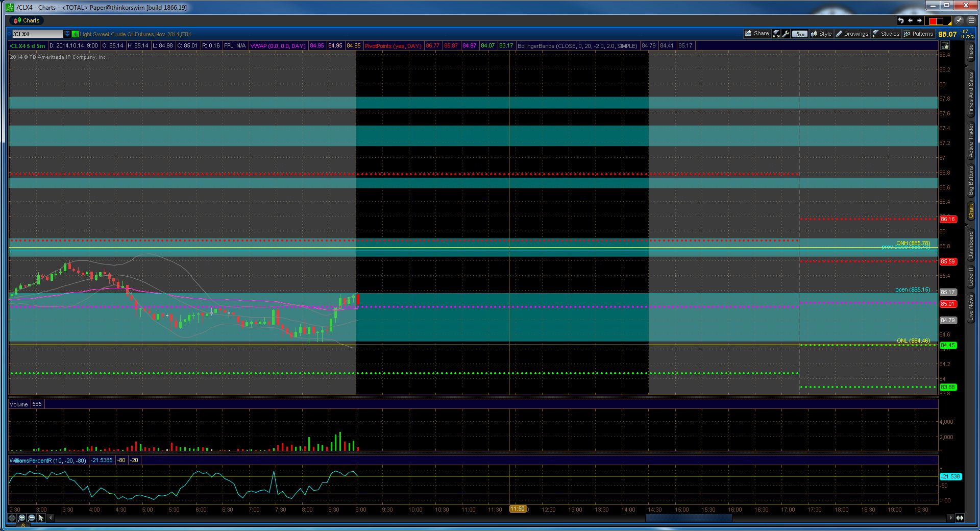
Task: Click the PivotPoints study label
Action: 394,46
